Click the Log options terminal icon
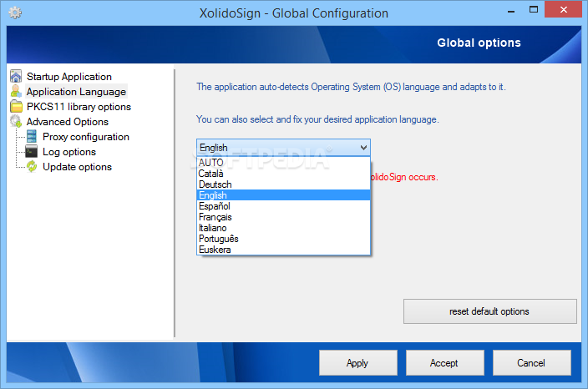Viewport: 588px width, 389px height. (32, 151)
